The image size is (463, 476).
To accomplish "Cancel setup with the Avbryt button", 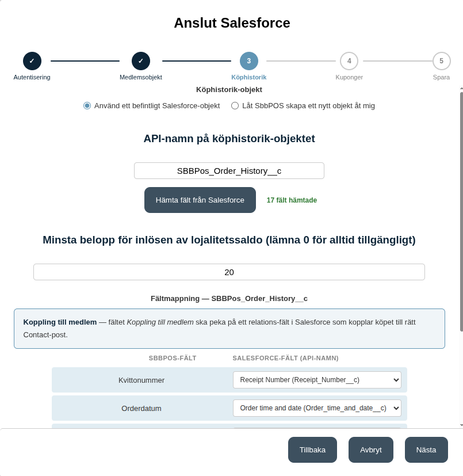I will click(371, 450).
